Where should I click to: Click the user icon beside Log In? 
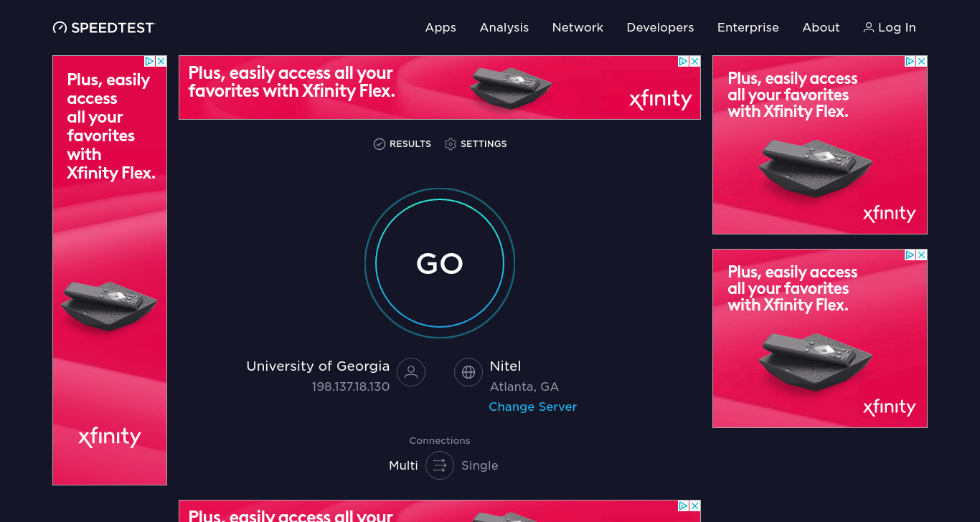point(869,27)
